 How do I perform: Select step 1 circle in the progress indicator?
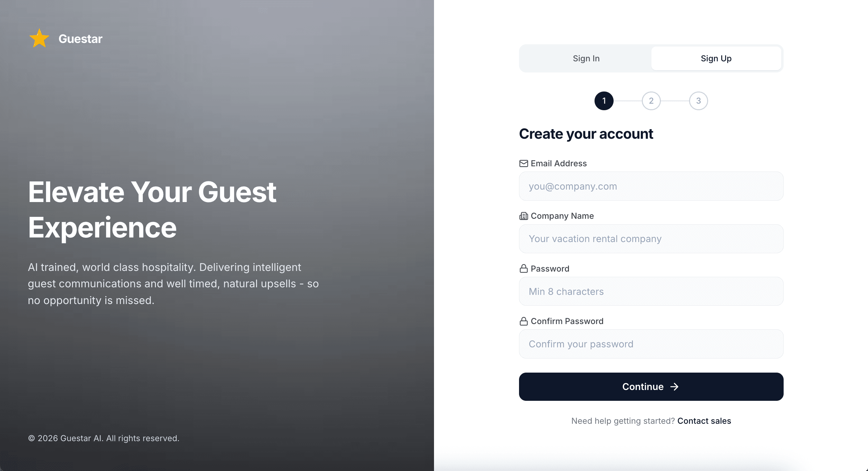click(603, 101)
